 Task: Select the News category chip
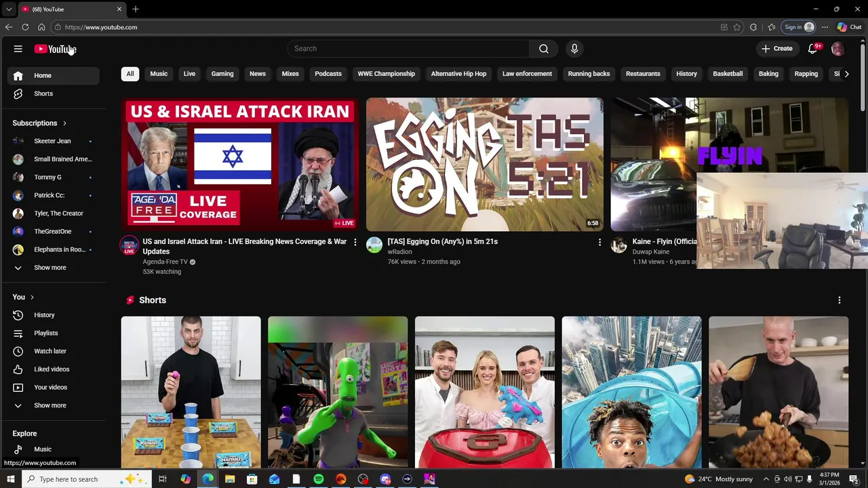258,74
